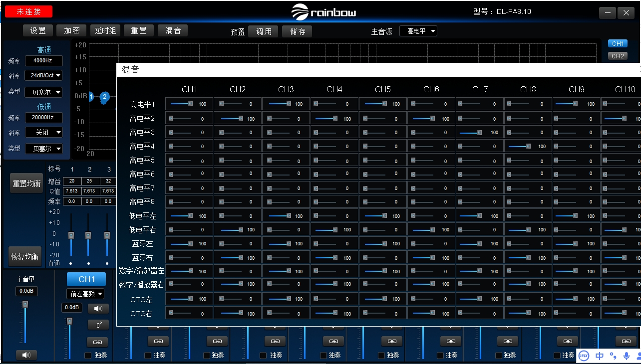Enable the CH1 独奏 solo checkbox
The image size is (641, 364).
pyautogui.click(x=88, y=356)
